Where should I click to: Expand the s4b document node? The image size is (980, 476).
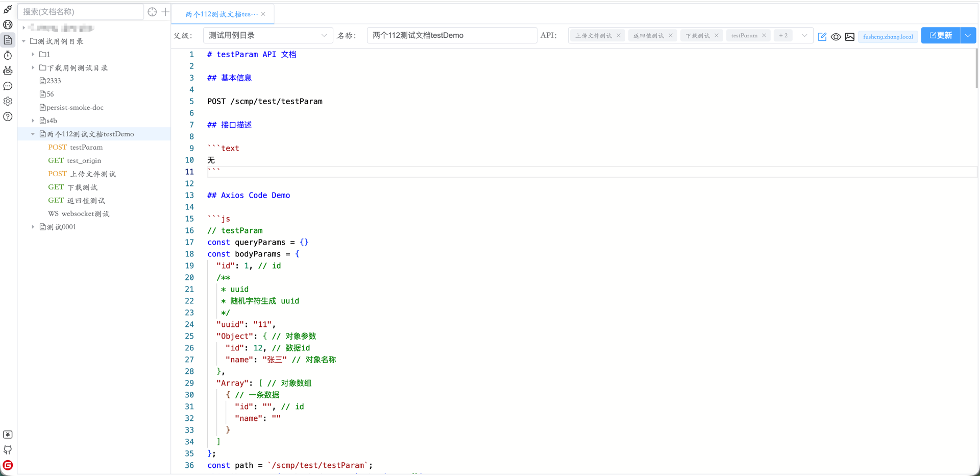pyautogui.click(x=33, y=121)
